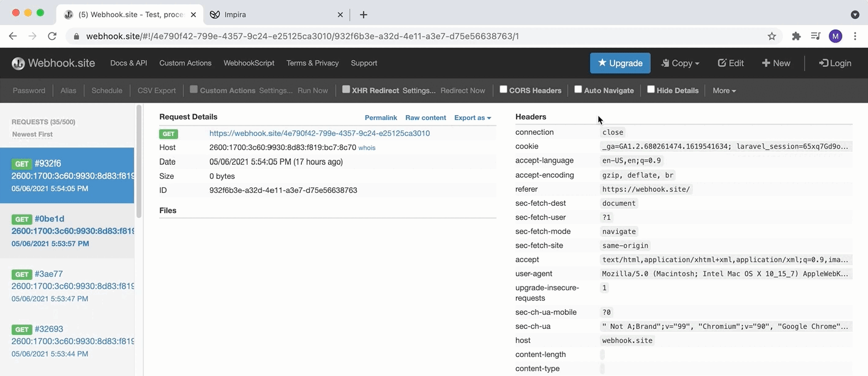Open Terms & Privacy link

[x=313, y=63]
